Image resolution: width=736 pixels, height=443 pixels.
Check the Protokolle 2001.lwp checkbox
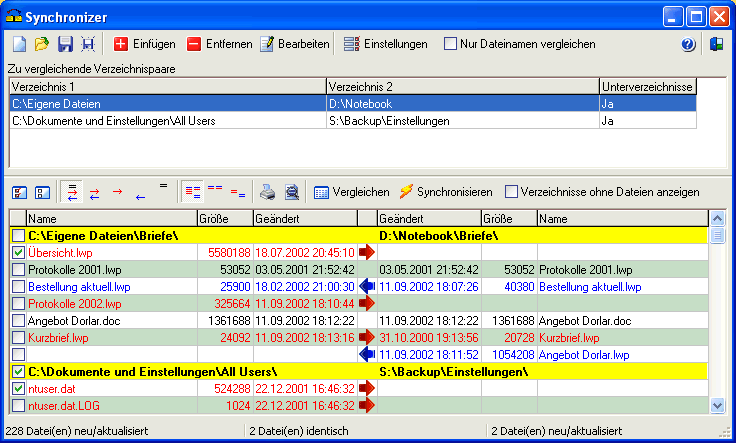pos(18,270)
